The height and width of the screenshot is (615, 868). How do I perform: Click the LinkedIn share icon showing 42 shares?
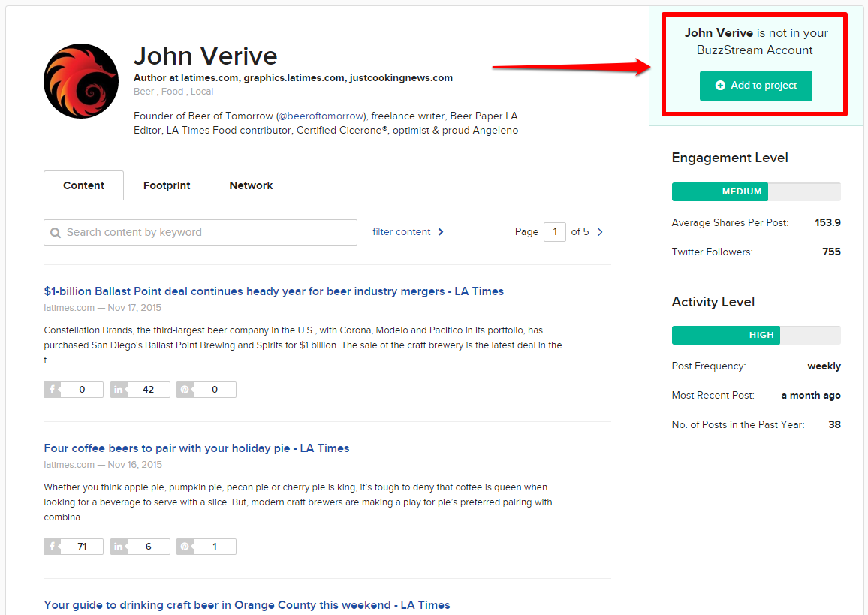[118, 389]
